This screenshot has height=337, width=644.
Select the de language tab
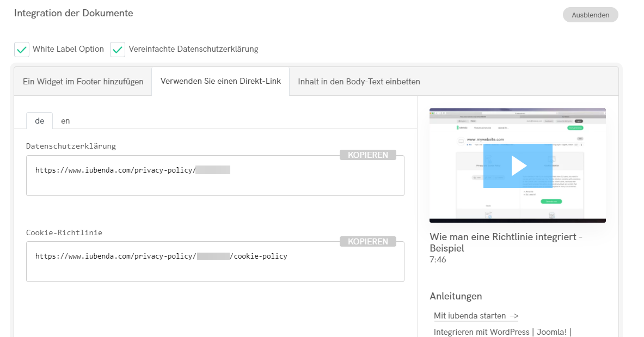[x=39, y=121]
